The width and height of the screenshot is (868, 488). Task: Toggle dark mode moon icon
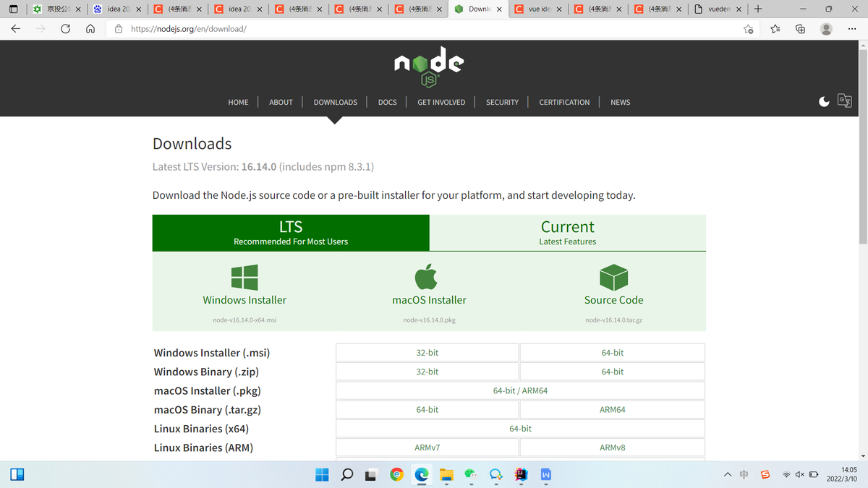824,101
